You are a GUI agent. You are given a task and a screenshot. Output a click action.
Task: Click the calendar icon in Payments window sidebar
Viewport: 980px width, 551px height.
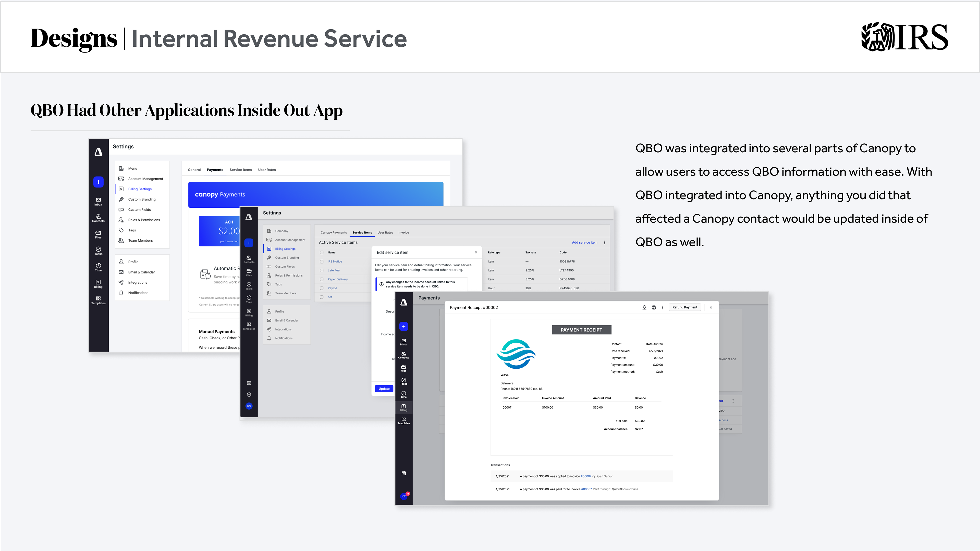pyautogui.click(x=404, y=473)
